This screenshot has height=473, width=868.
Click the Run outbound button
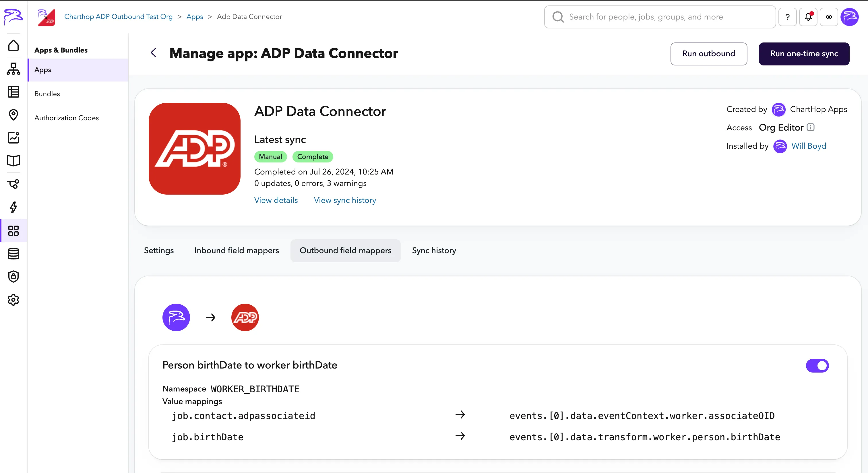point(709,54)
